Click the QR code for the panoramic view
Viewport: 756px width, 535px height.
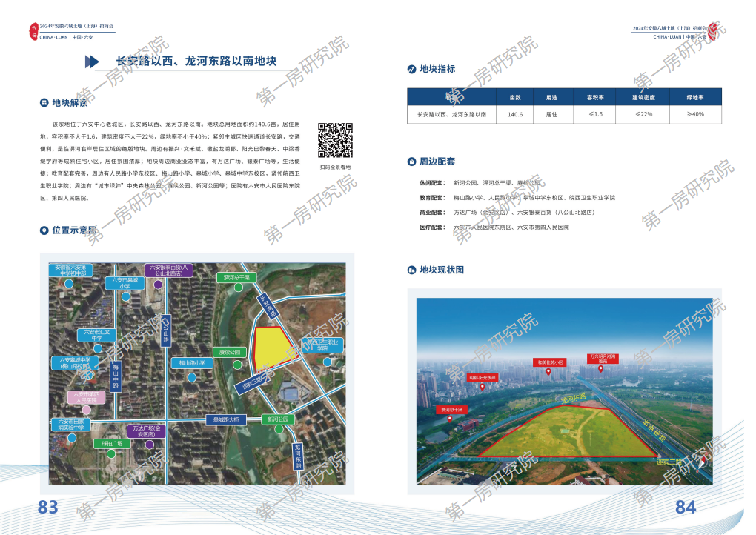click(335, 140)
